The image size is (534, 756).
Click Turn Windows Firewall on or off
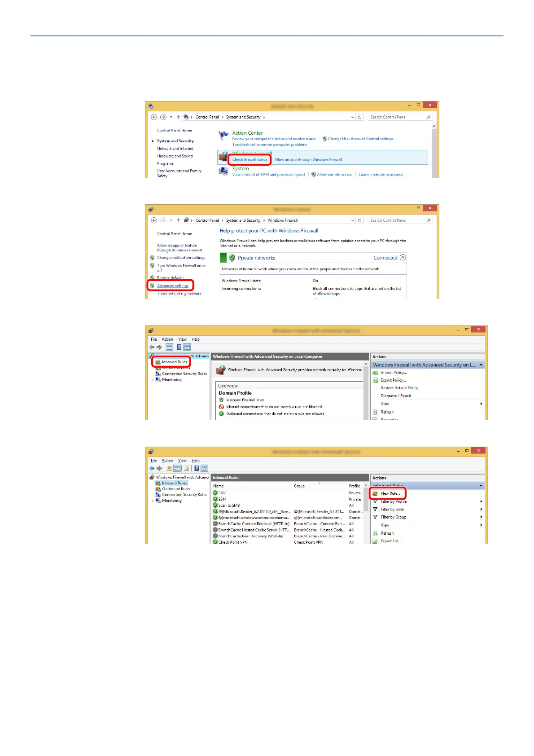[x=181, y=268]
